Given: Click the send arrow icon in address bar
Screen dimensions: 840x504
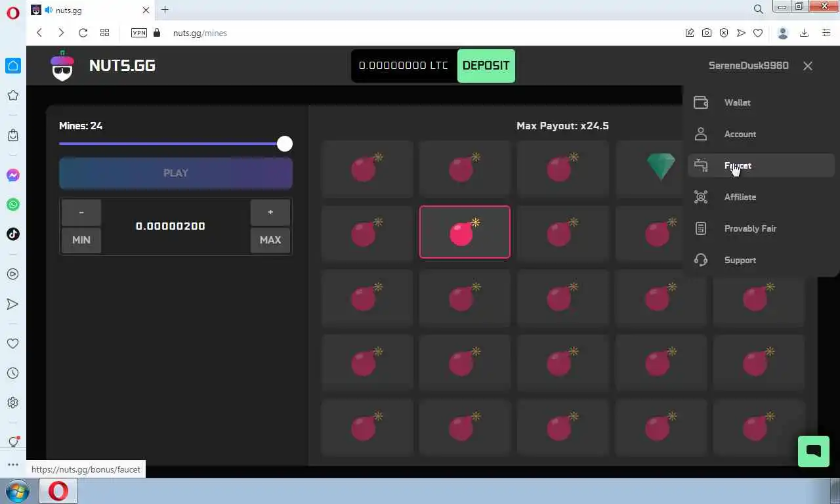Looking at the screenshot, I should [x=741, y=33].
